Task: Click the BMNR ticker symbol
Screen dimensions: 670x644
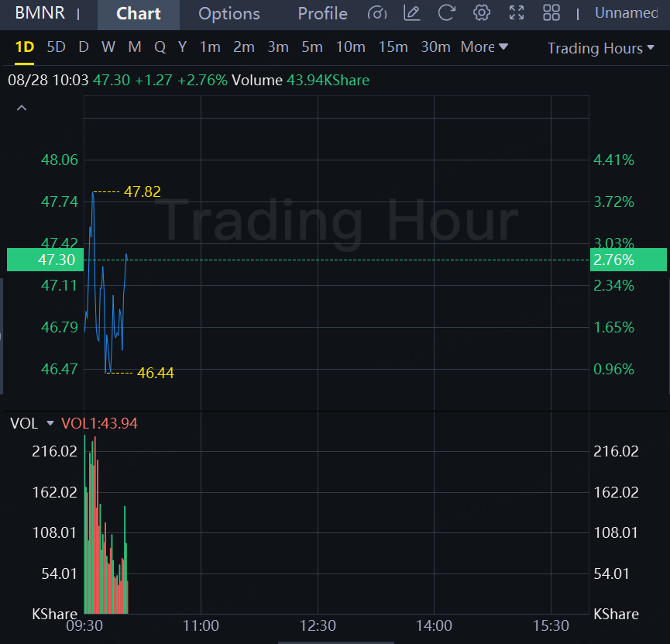Action: (40, 13)
